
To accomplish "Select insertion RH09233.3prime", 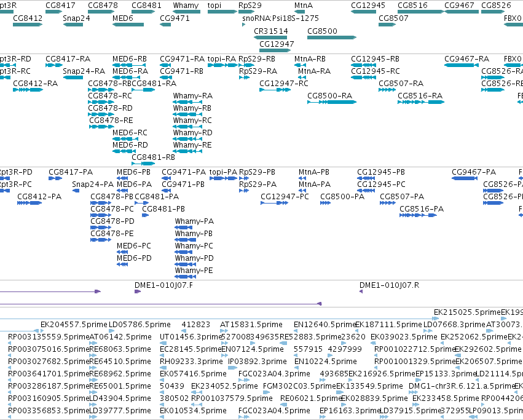I will click(x=191, y=362).
